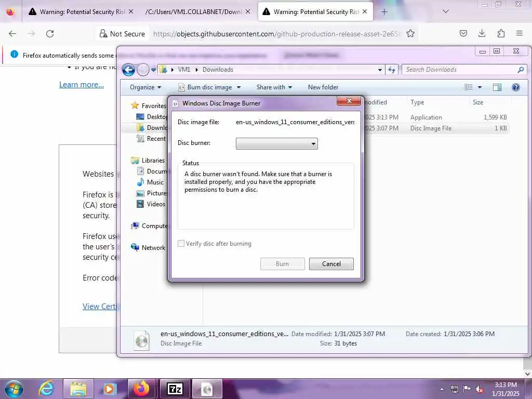Expand the Burn disc image dropdown arrow
This screenshot has height=399, width=532.
point(239,87)
